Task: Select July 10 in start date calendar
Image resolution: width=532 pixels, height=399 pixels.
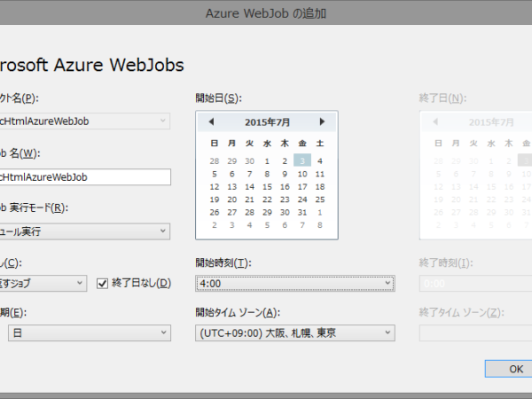Action: point(302,174)
